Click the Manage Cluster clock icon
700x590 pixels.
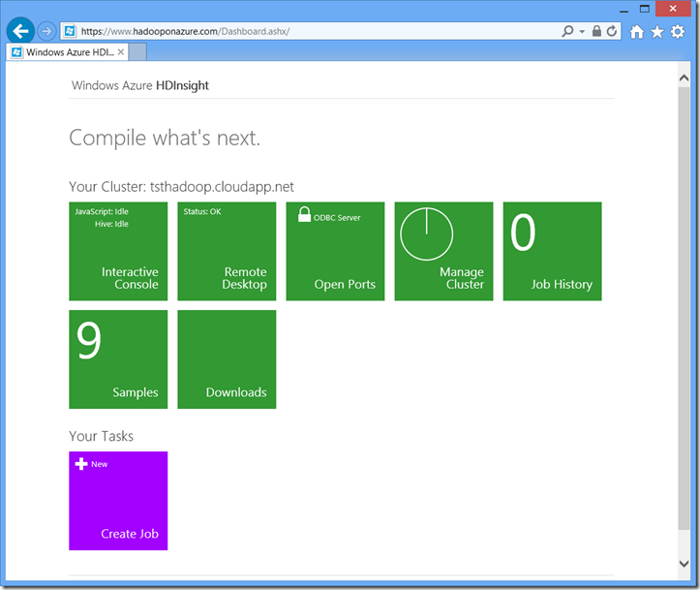tap(427, 233)
